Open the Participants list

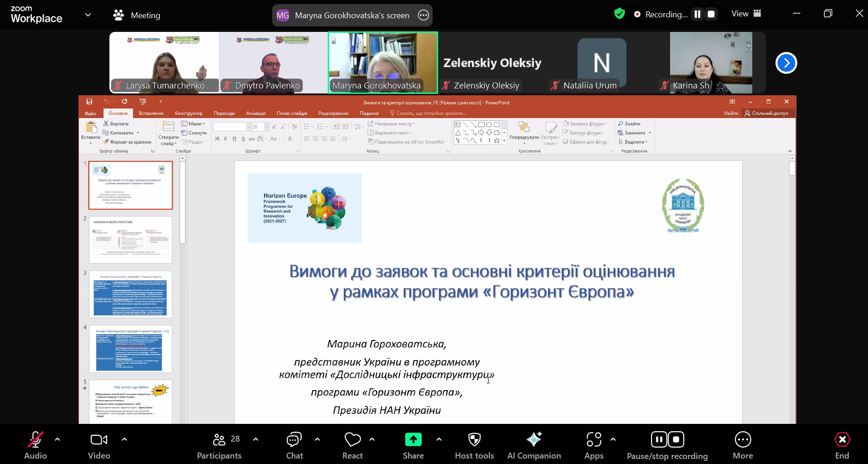[x=219, y=440]
